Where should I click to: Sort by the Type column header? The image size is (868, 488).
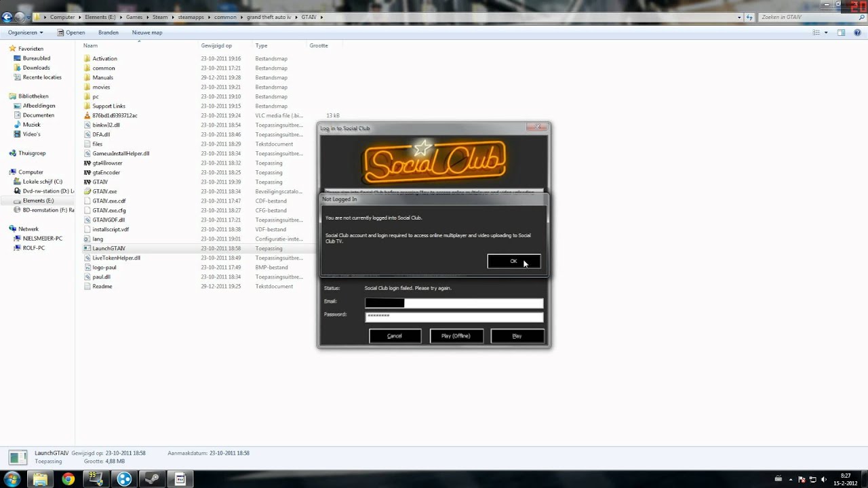tap(261, 45)
